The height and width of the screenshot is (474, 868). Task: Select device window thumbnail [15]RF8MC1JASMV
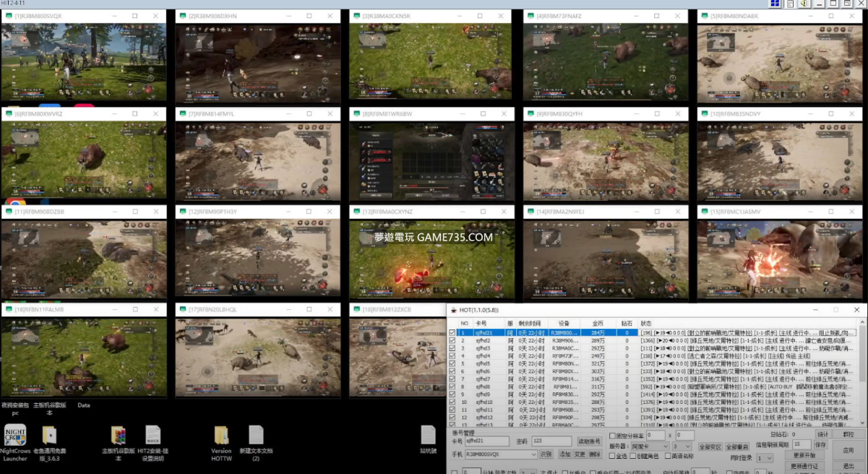pyautogui.click(x=781, y=260)
